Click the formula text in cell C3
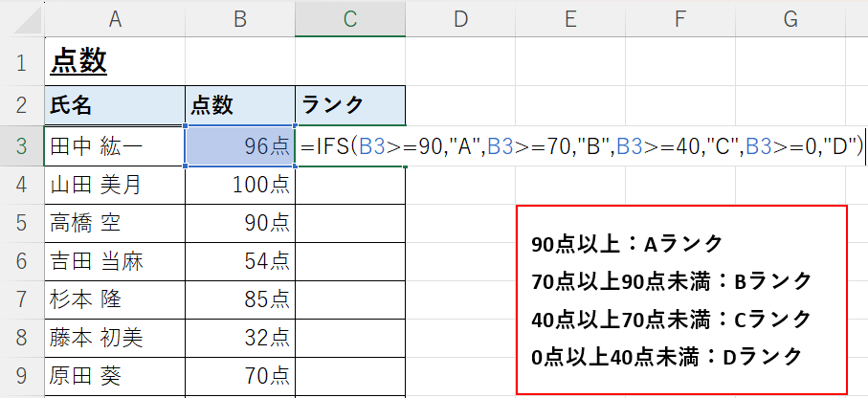 (x=582, y=146)
